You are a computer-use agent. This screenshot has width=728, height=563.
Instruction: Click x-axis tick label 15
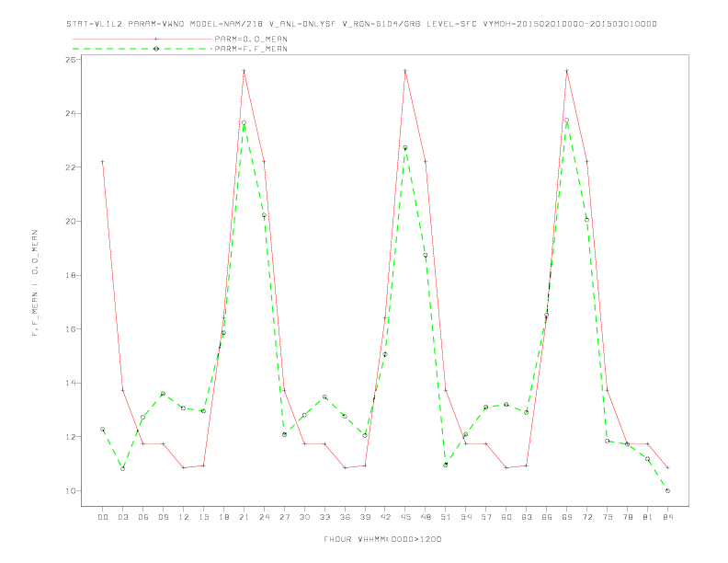(203, 517)
